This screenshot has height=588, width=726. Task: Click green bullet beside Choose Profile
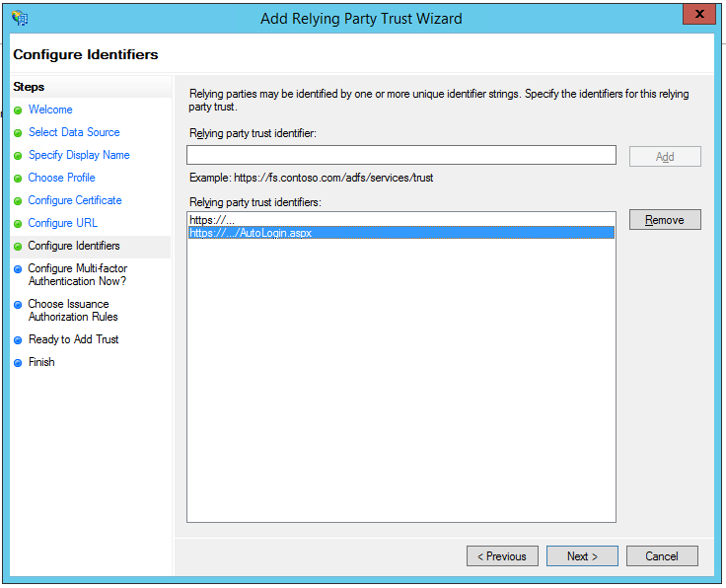(x=18, y=179)
